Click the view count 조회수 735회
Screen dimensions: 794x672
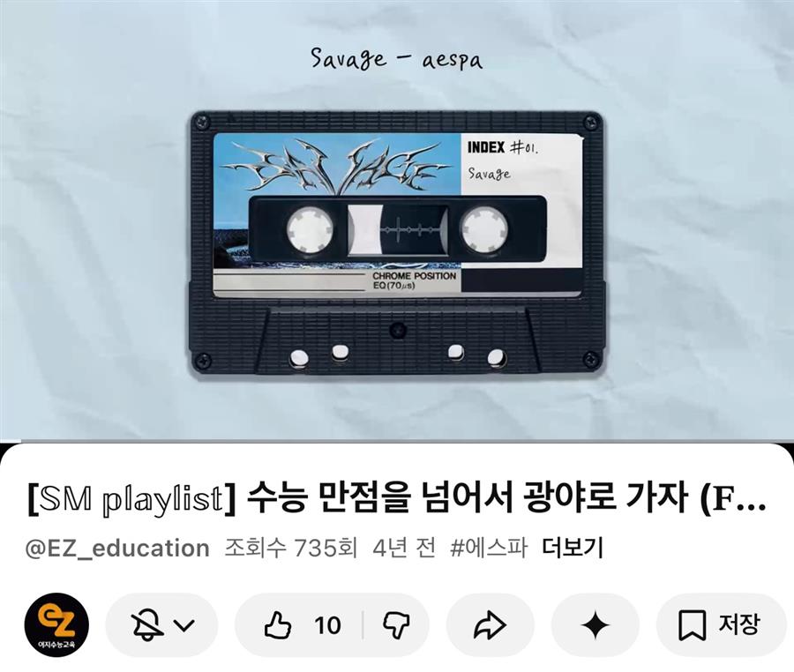tap(291, 548)
